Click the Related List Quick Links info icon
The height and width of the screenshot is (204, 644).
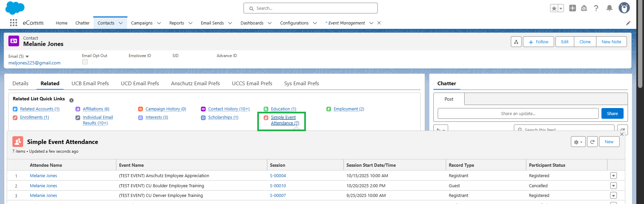(71, 100)
